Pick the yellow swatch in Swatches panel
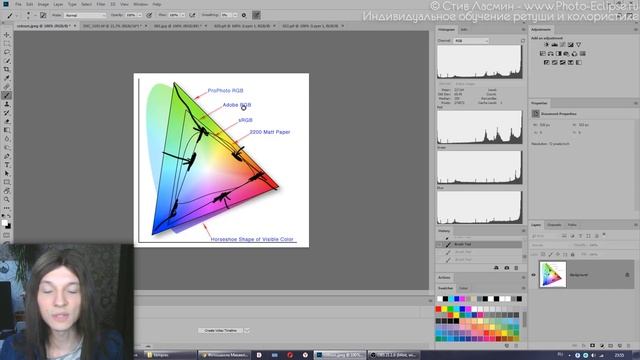The width and height of the screenshot is (640, 360). click(444, 309)
